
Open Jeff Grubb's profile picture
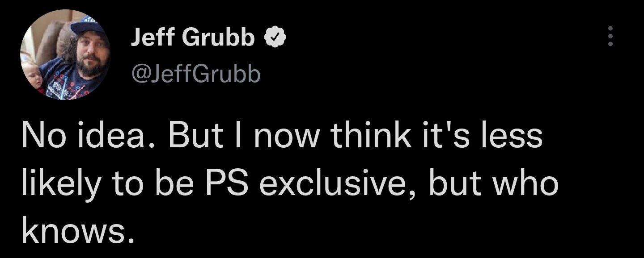click(65, 54)
